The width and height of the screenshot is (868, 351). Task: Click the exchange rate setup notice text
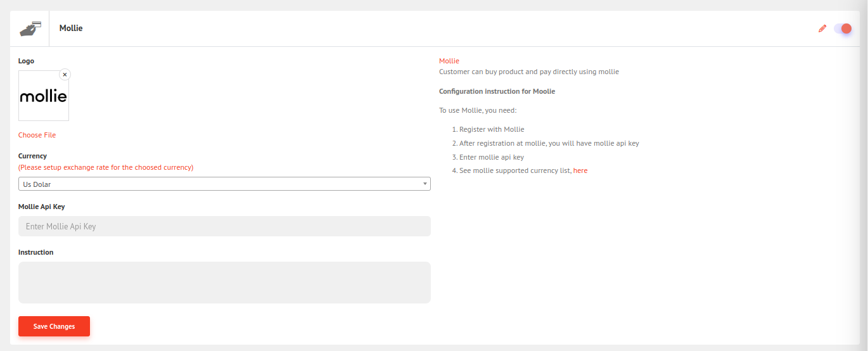click(106, 168)
